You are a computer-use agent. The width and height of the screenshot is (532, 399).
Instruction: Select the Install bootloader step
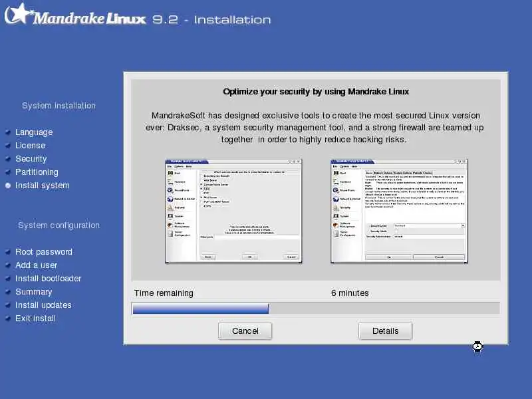[48, 278]
